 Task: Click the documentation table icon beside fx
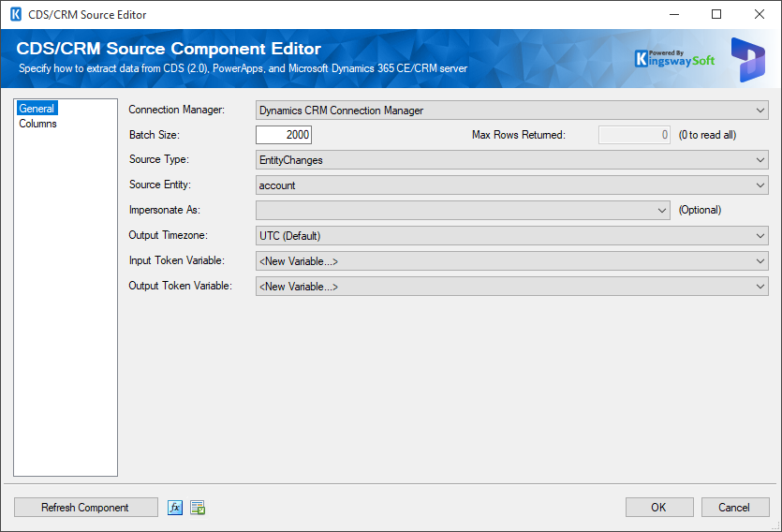(198, 508)
